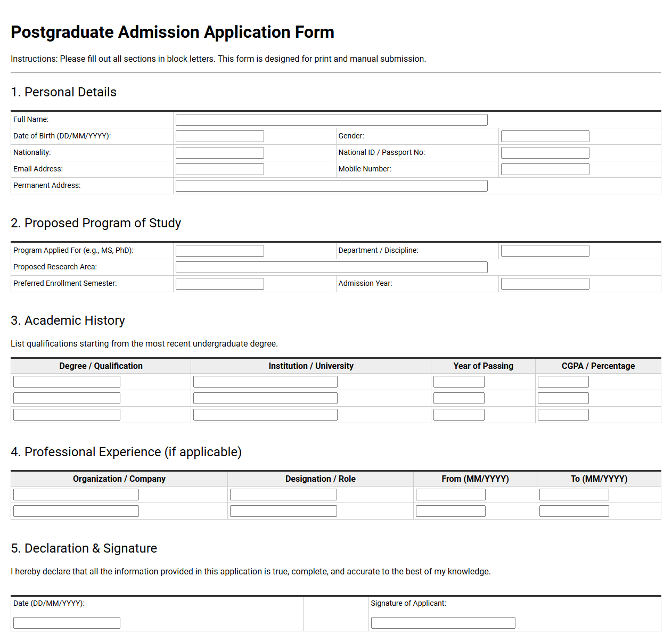Focus first Designation / Role field
672x642 pixels.
click(283, 495)
